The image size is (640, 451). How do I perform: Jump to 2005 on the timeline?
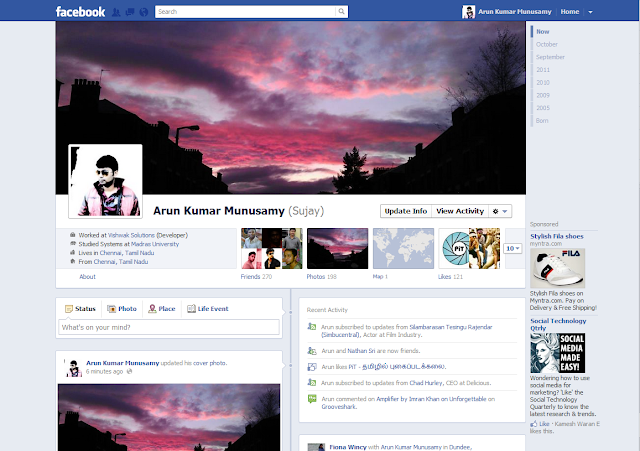543,108
